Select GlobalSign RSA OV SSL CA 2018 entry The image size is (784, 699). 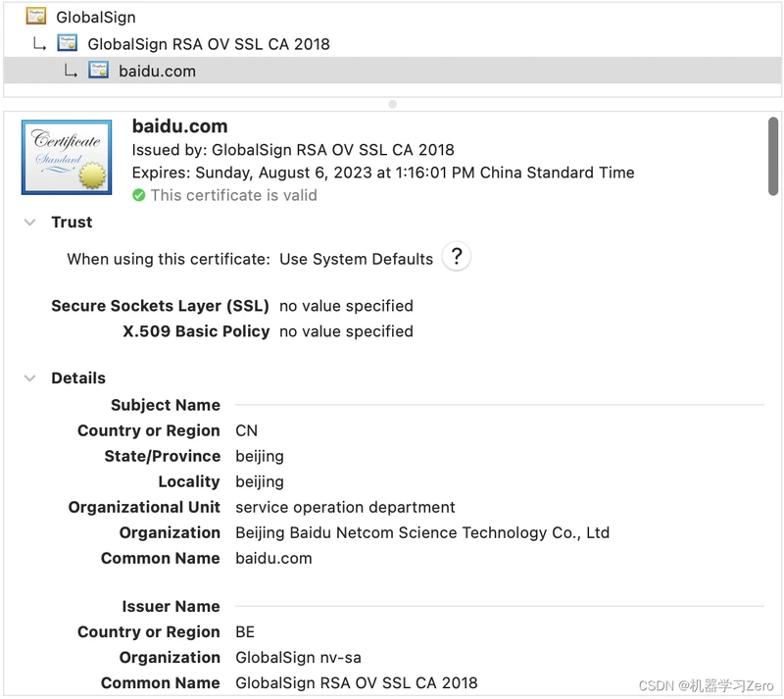pyautogui.click(x=209, y=44)
